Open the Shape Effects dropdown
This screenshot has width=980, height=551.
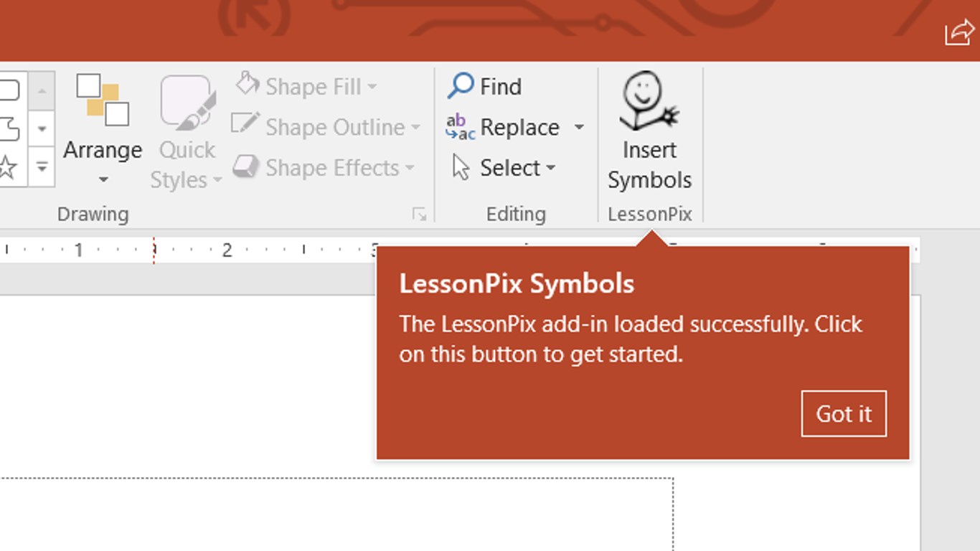(x=324, y=167)
